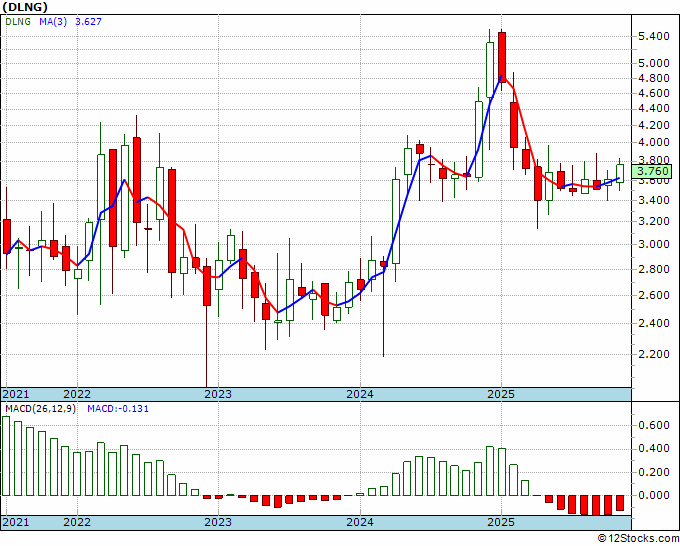Viewport: 680px width, 546px height.
Task: Click the final green candlestick beside 3.760
Action: click(620, 173)
